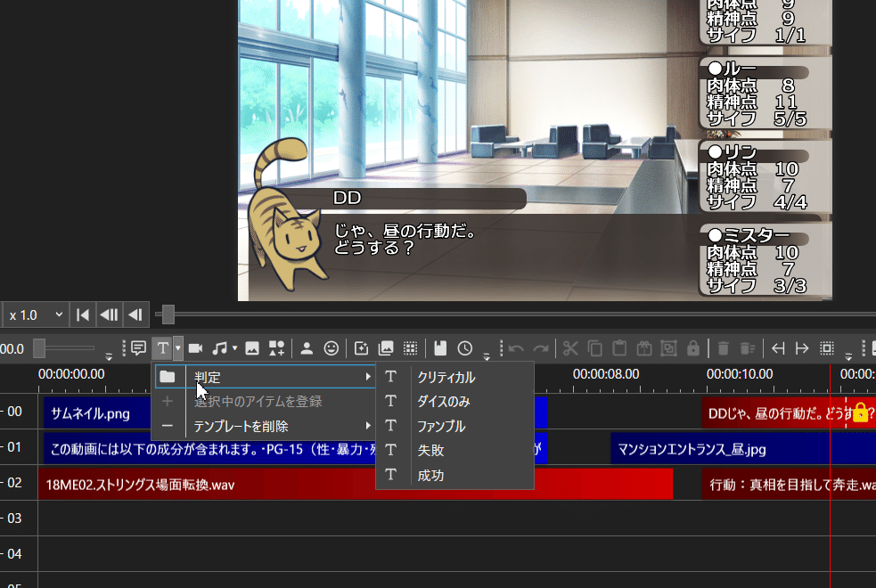The height and width of the screenshot is (588, 876).
Task: Cut the selected item with scissors icon
Action: [569, 348]
